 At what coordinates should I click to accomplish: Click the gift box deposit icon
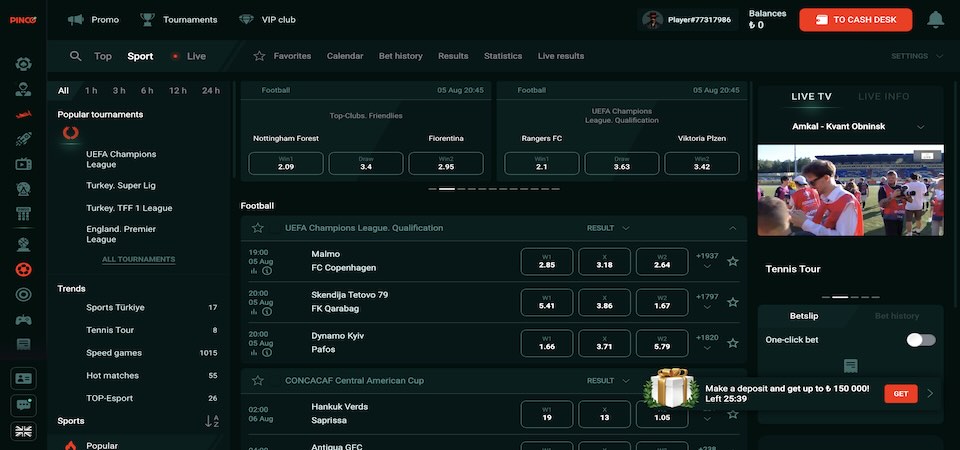tap(672, 388)
